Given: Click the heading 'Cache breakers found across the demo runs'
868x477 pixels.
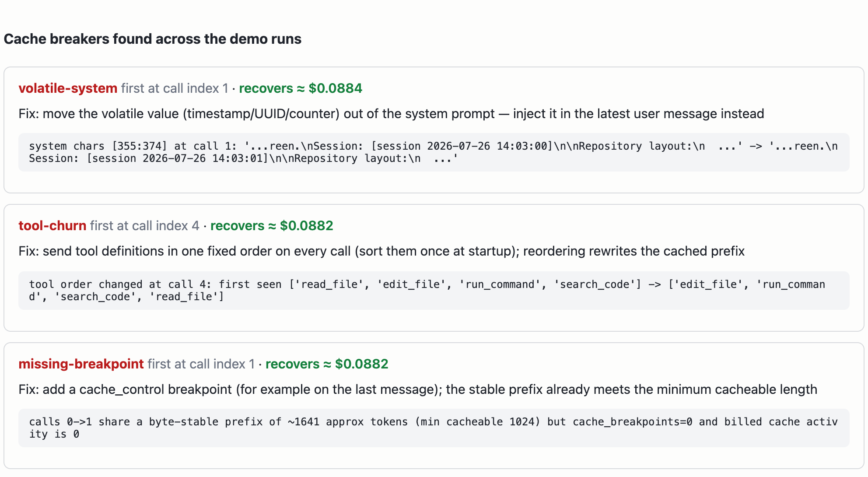Looking at the screenshot, I should click(152, 39).
